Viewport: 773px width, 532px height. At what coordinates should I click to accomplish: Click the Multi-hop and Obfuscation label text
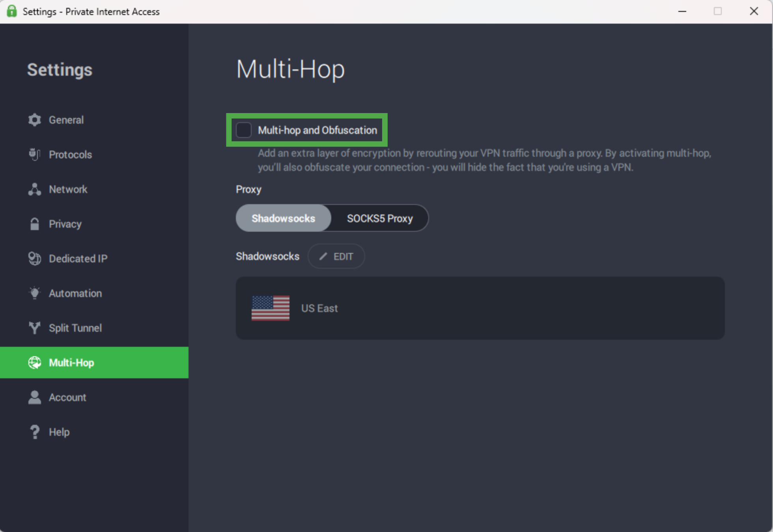[317, 130]
